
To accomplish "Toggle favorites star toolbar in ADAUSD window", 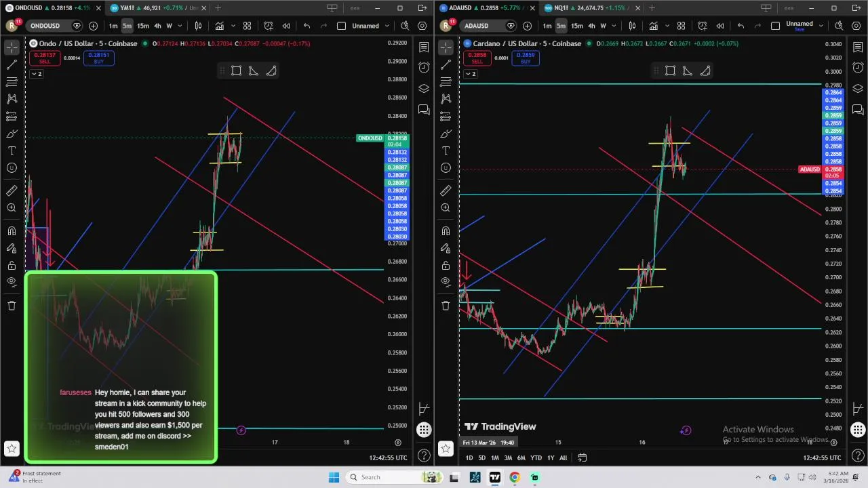I will [x=446, y=448].
